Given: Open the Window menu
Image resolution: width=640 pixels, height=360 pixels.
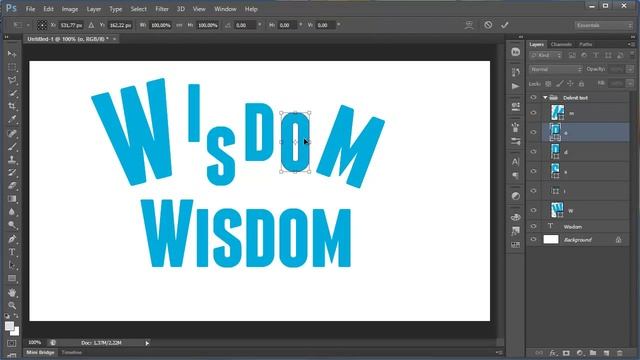Looking at the screenshot, I should point(225,9).
